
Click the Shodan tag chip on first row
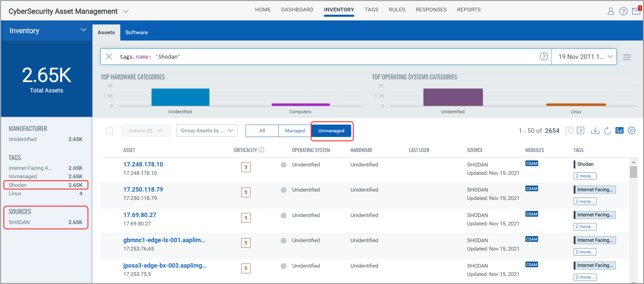click(585, 164)
